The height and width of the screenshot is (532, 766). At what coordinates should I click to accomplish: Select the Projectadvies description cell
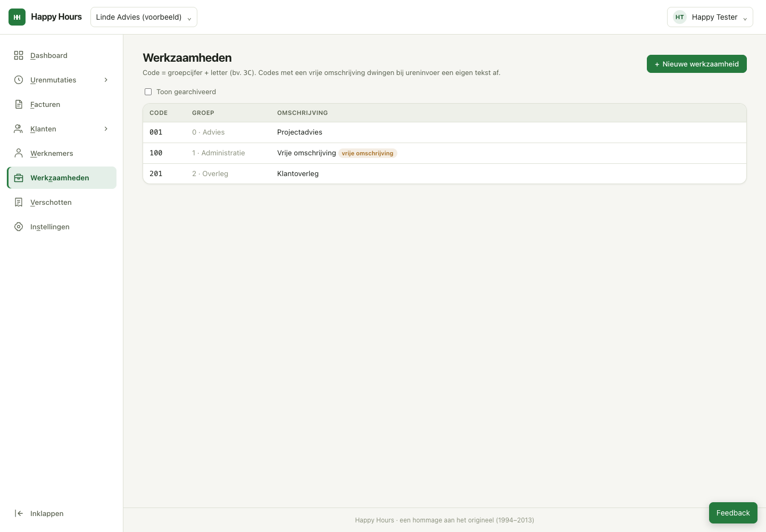(299, 132)
